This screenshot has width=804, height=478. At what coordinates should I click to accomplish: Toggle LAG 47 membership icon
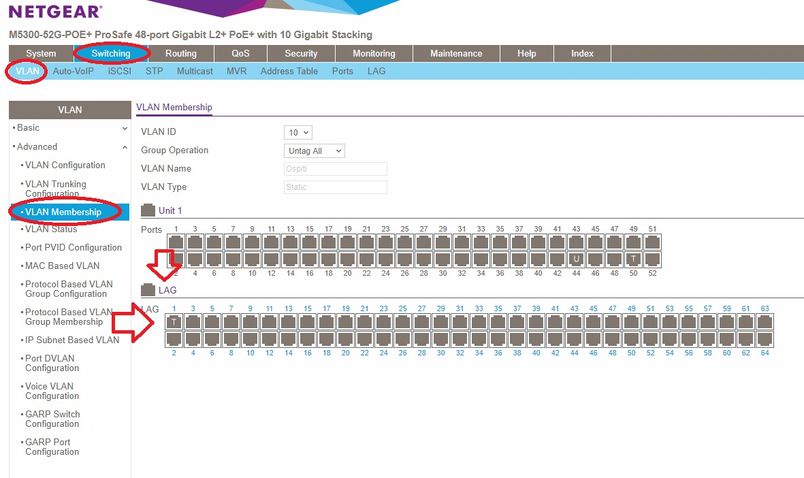coord(612,322)
